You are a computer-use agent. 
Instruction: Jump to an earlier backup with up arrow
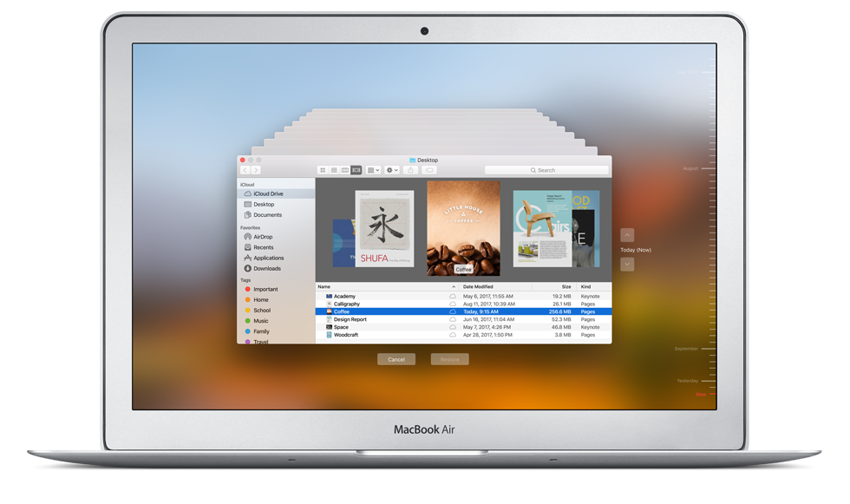(628, 235)
